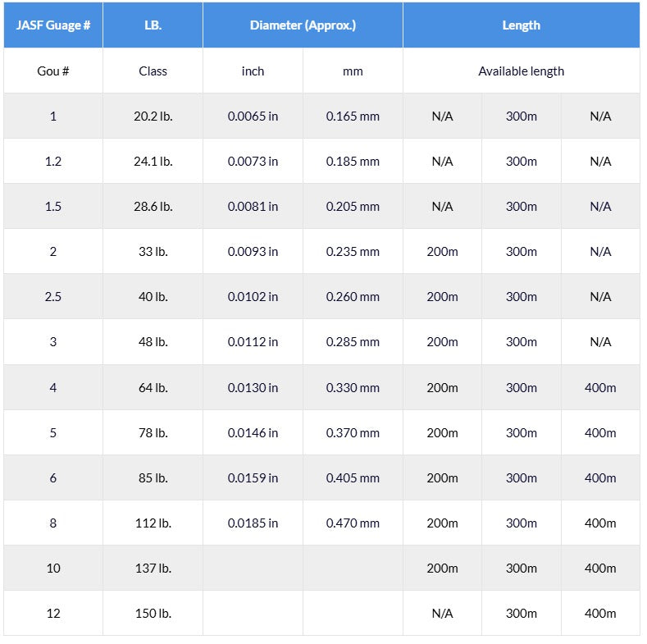647x644 pixels.
Task: Select the LB. column header
Action: 153,25
